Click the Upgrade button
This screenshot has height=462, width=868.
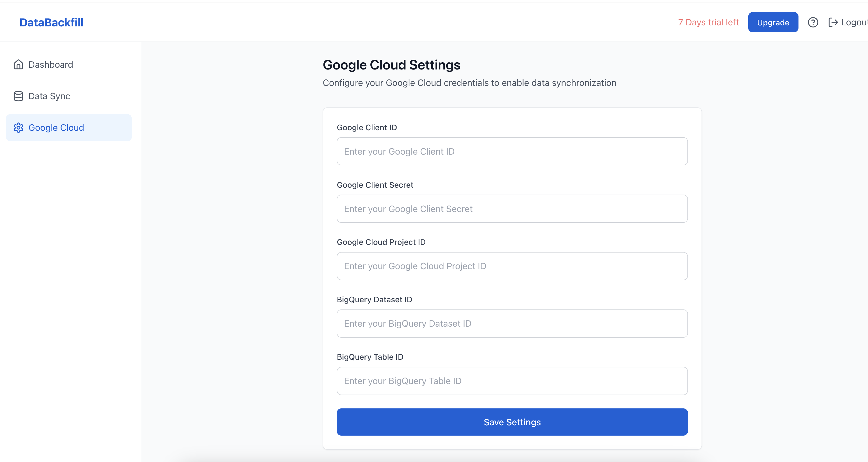coord(773,22)
